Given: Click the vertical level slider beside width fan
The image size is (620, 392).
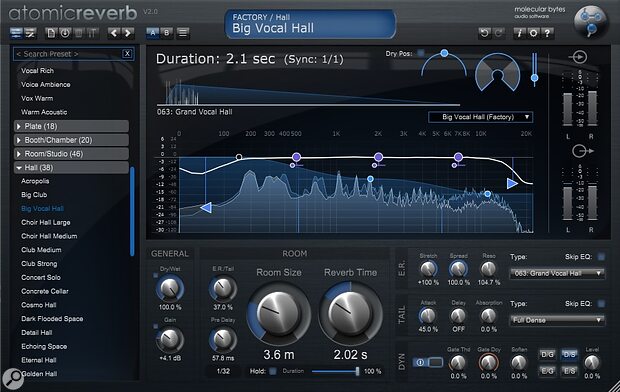Looking at the screenshot, I should point(535,70).
